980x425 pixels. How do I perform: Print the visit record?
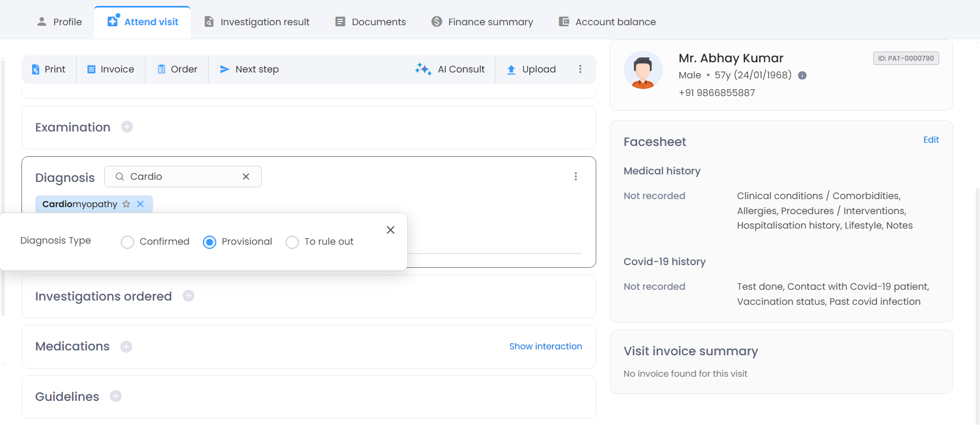pyautogui.click(x=49, y=69)
